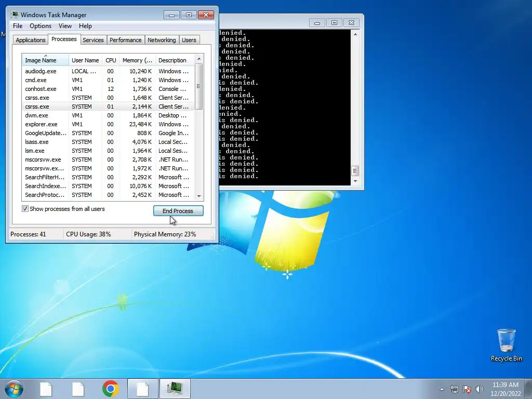Click the process list scrollbar thumb
This screenshot has height=399, width=532.
[x=199, y=87]
